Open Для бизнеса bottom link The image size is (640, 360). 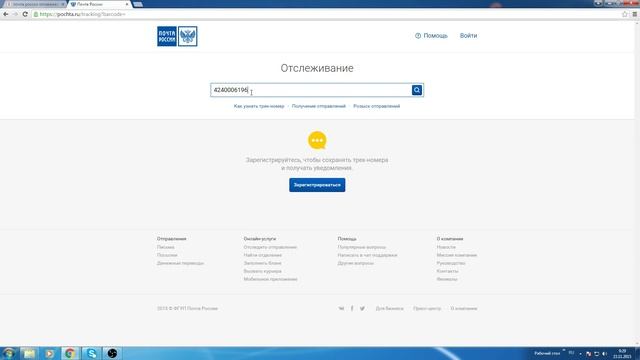[389, 309]
